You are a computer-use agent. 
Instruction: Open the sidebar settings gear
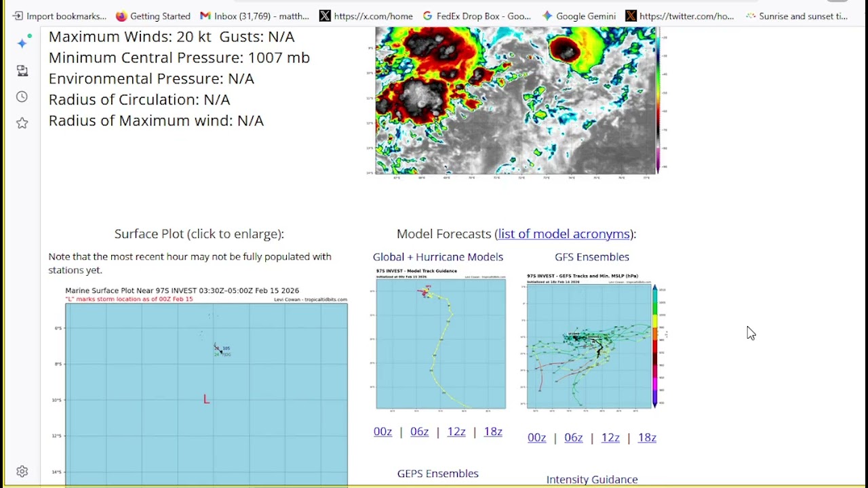pyautogui.click(x=22, y=471)
